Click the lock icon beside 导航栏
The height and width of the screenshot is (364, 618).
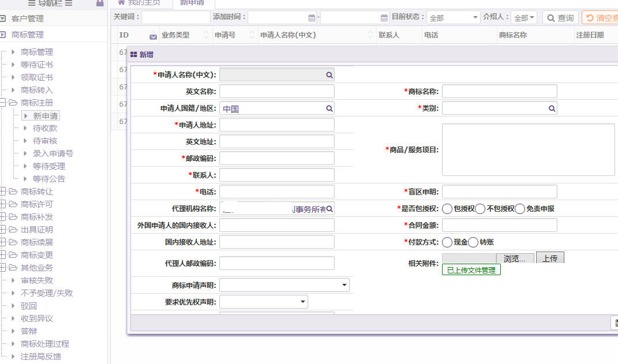pos(100,3)
